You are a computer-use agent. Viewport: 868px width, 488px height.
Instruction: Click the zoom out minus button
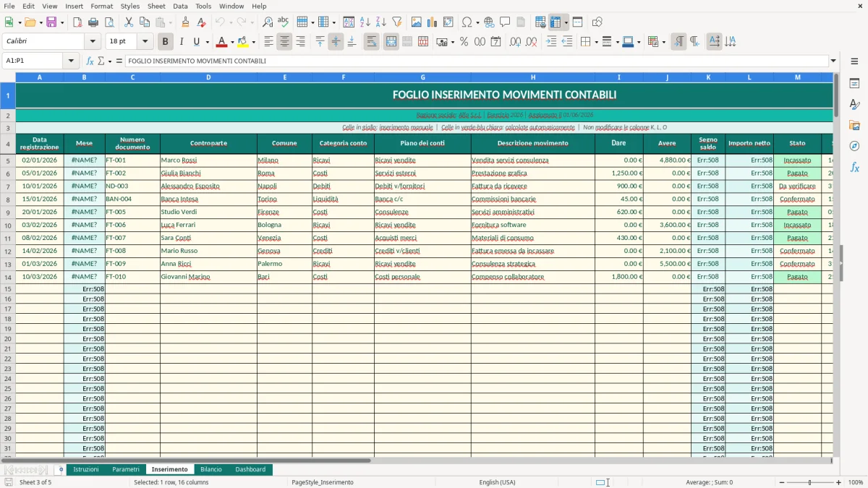click(780, 482)
